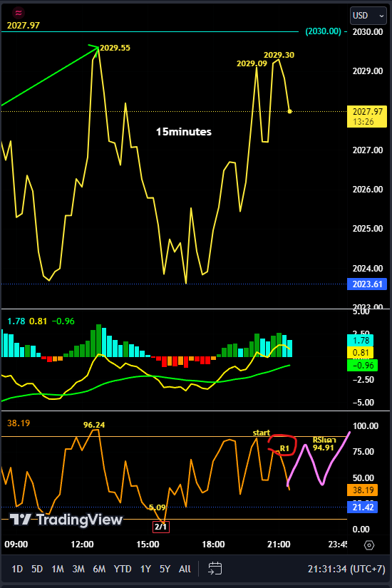Click the 2/1 date marker box
This screenshot has height=588, width=392.
tap(161, 527)
